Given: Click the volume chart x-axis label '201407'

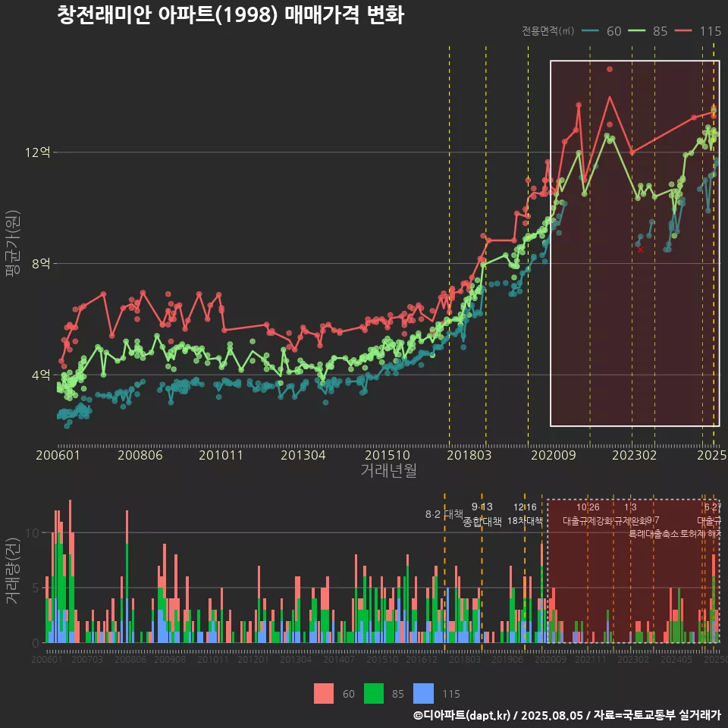Looking at the screenshot, I should [339, 659].
